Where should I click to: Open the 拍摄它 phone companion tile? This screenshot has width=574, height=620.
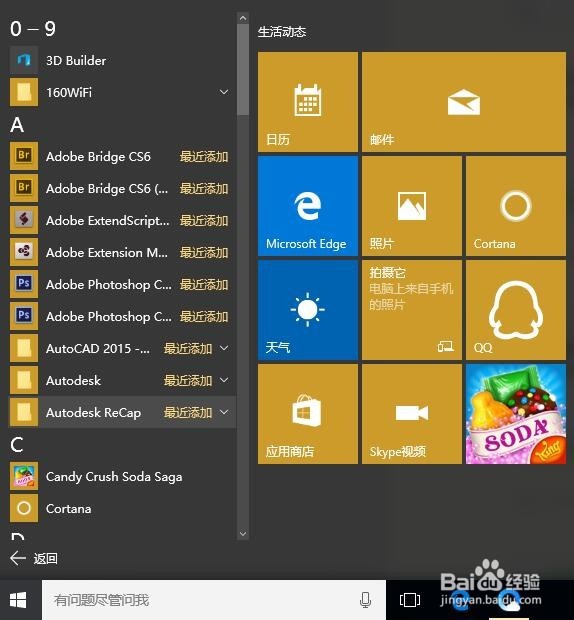tap(412, 310)
